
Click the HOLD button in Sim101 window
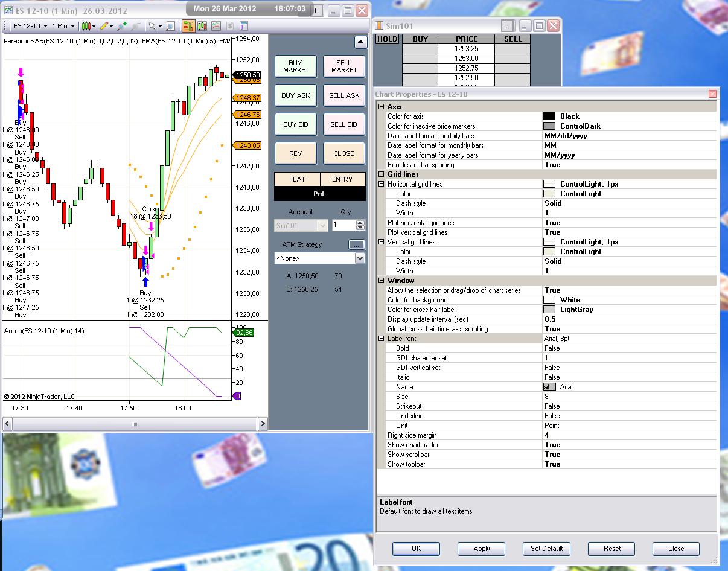point(388,39)
